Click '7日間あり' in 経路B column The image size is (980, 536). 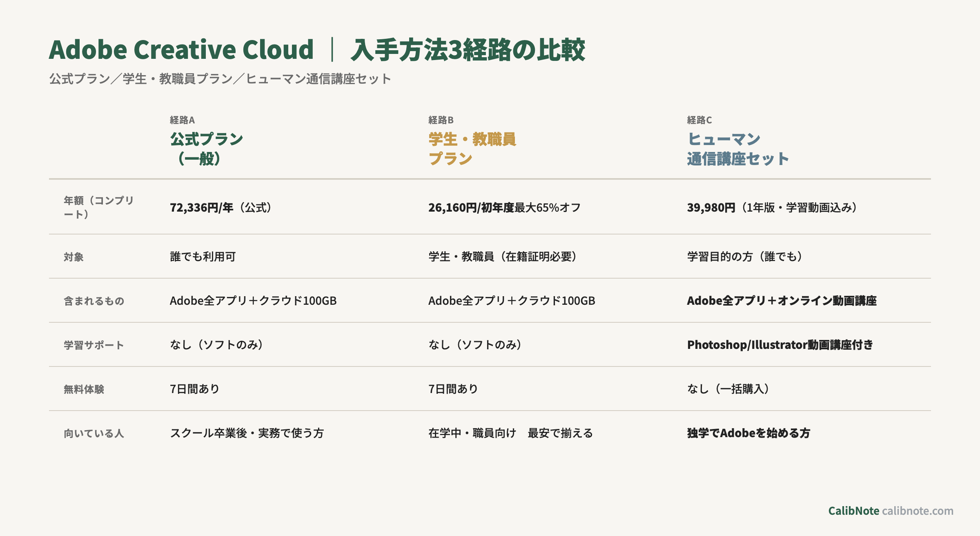453,389
